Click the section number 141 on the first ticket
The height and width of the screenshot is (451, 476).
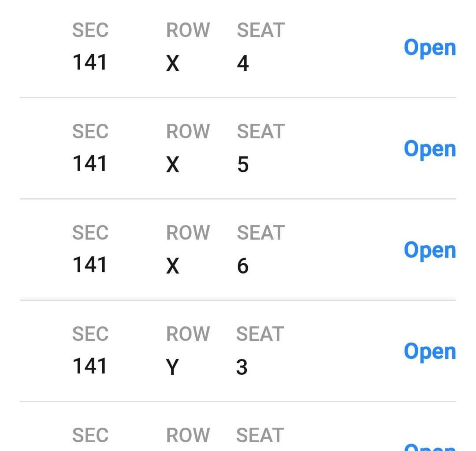(x=89, y=62)
